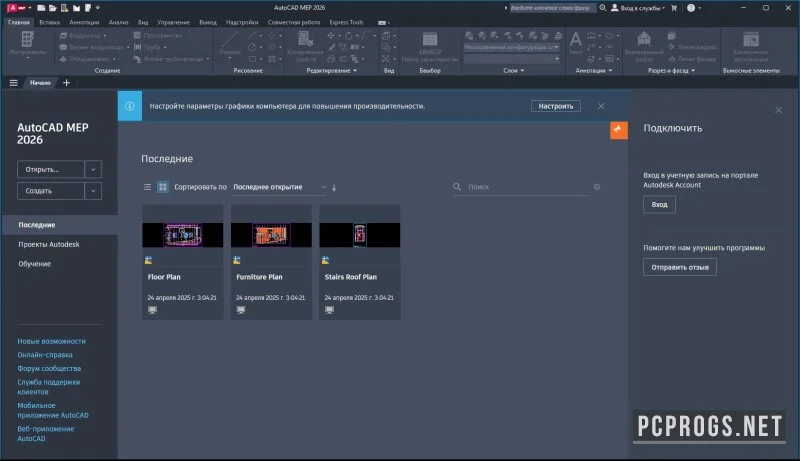
Task: Switch recent files to list view icon
Action: point(147,187)
